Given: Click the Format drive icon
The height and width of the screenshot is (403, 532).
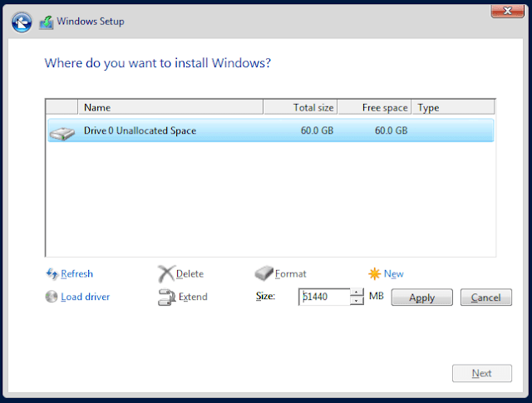Looking at the screenshot, I should coord(264,273).
